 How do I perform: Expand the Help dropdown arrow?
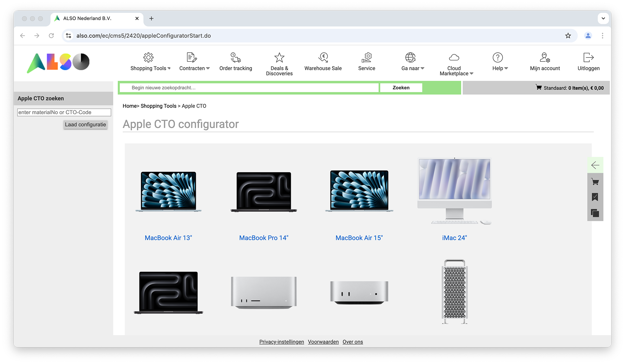click(506, 68)
